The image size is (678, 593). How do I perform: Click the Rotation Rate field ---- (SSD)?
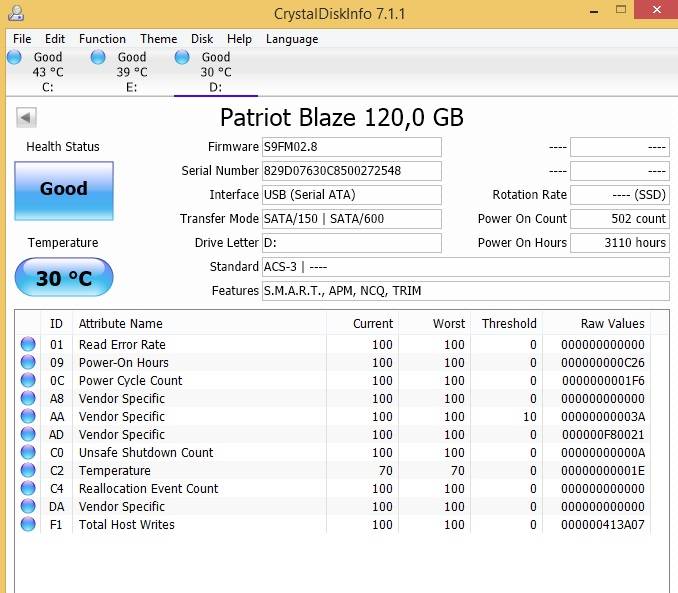(x=620, y=195)
